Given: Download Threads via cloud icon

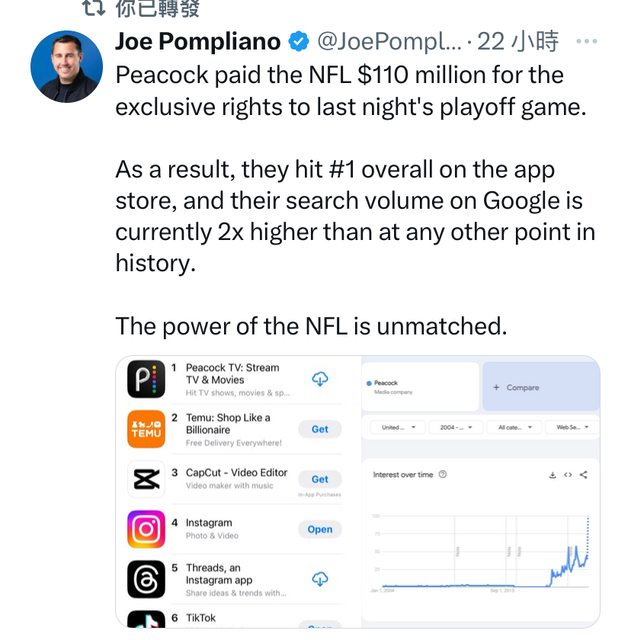Looking at the screenshot, I should coord(320,579).
